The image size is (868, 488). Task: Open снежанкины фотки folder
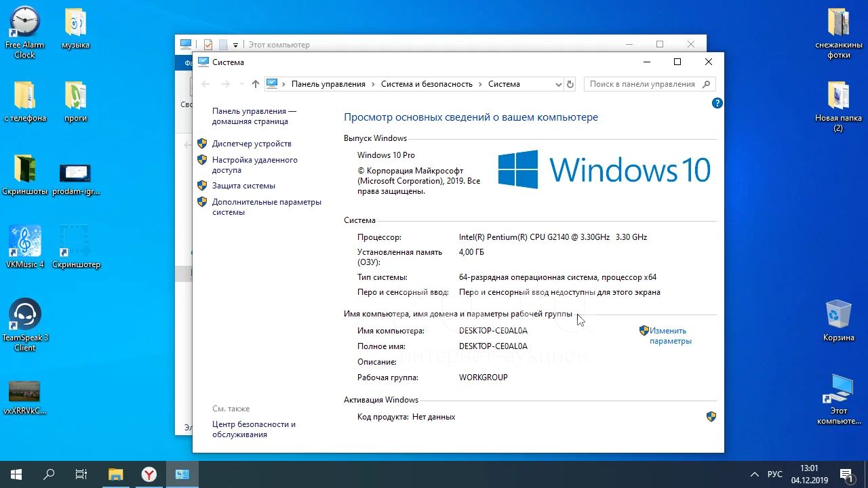coord(839,33)
